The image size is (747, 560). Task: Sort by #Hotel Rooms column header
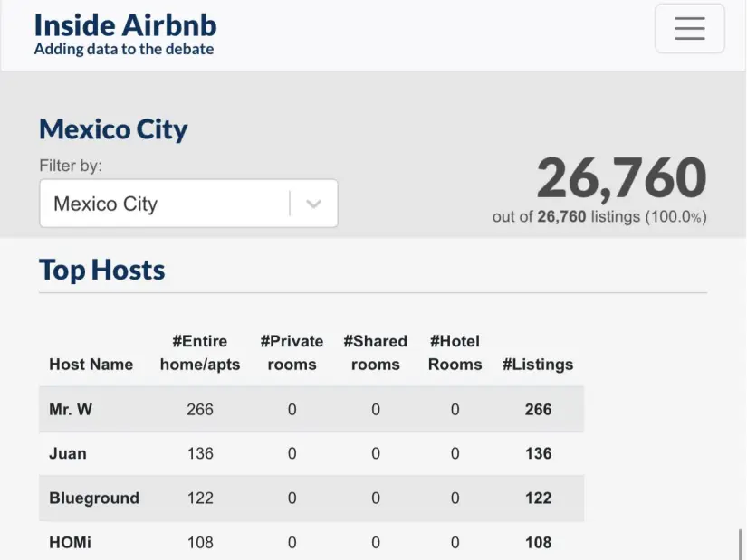pyautogui.click(x=455, y=353)
